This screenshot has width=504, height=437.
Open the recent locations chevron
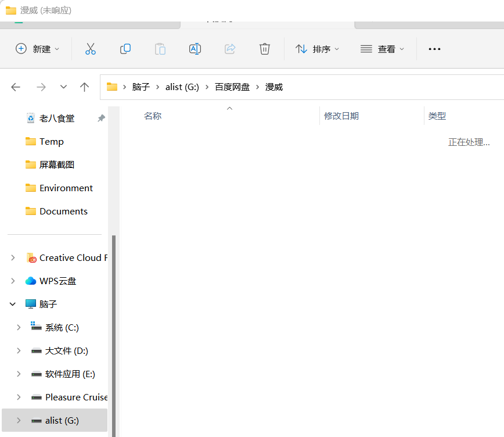tap(63, 87)
